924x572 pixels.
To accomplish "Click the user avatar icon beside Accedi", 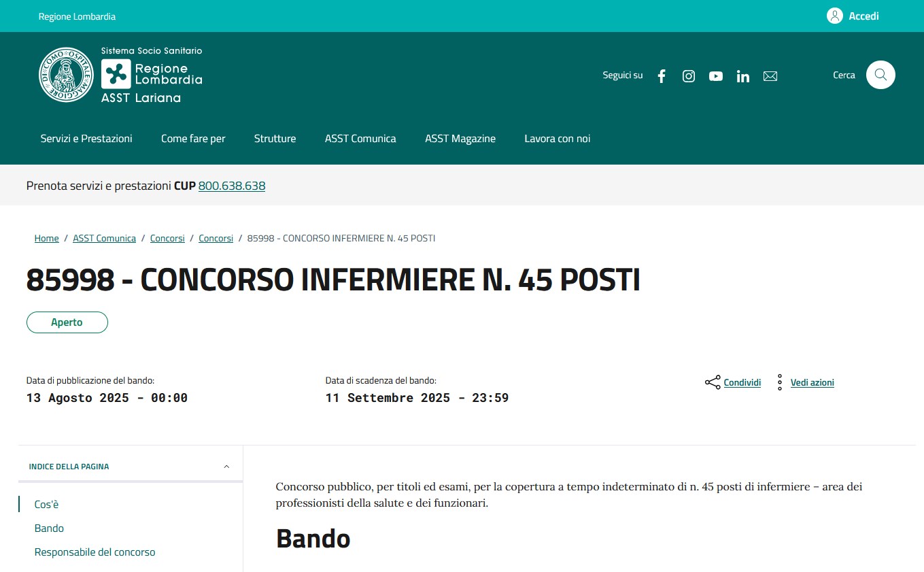I will click(x=835, y=16).
